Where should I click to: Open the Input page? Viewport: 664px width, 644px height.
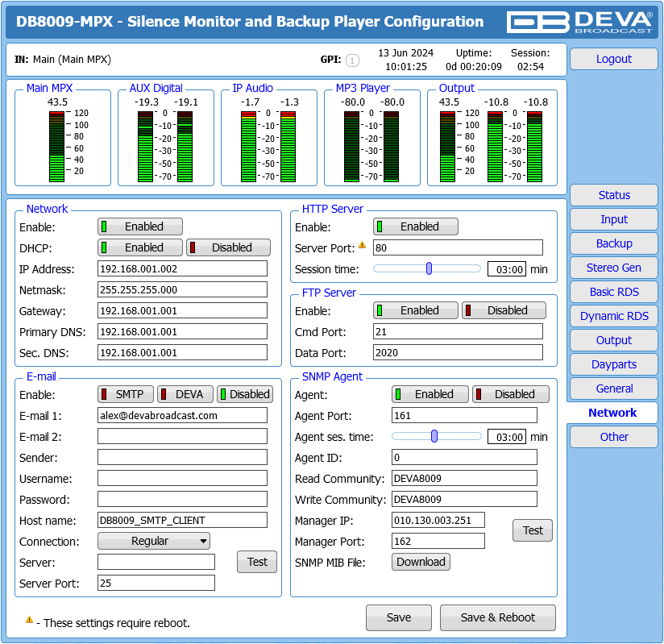pos(613,219)
